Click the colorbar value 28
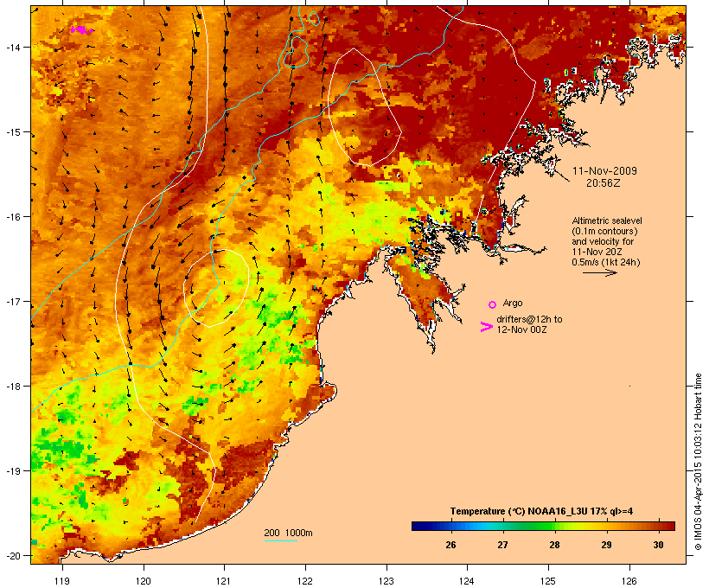 pyautogui.click(x=554, y=545)
